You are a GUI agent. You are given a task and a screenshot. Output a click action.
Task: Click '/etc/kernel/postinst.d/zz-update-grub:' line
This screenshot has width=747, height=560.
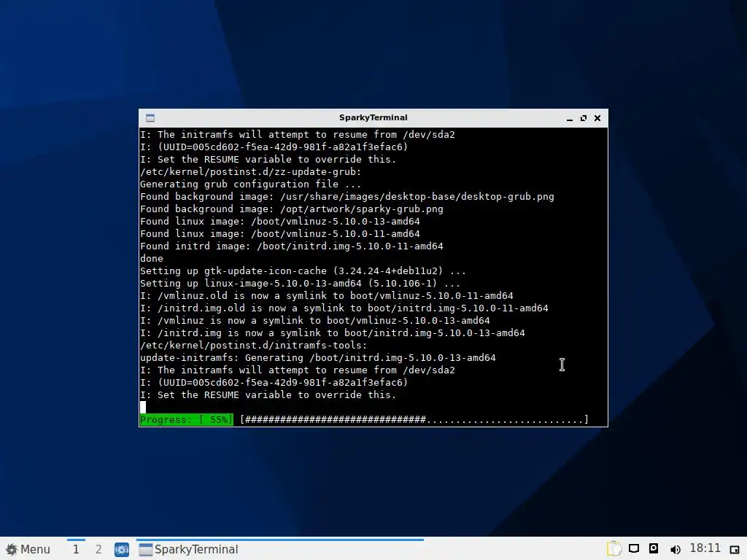251,172
